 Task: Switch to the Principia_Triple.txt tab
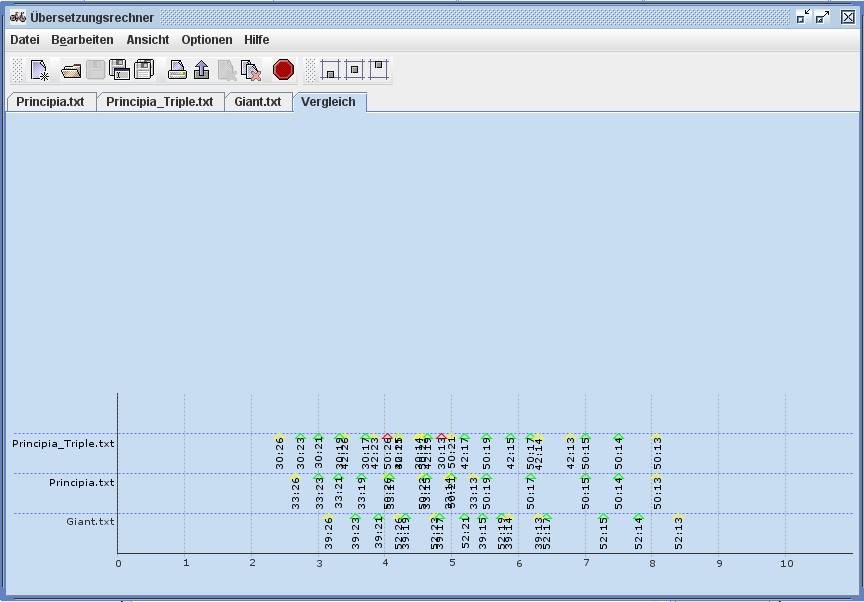click(159, 102)
